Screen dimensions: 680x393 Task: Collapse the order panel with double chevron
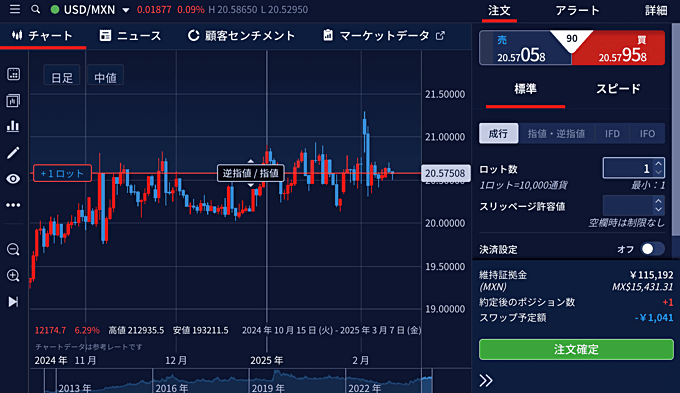486,380
